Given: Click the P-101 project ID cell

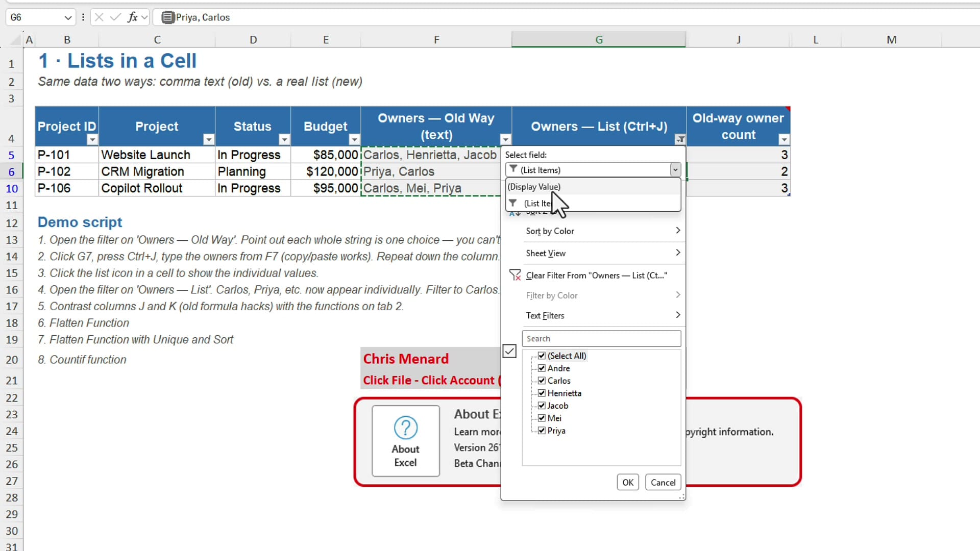Looking at the screenshot, I should click(67, 155).
